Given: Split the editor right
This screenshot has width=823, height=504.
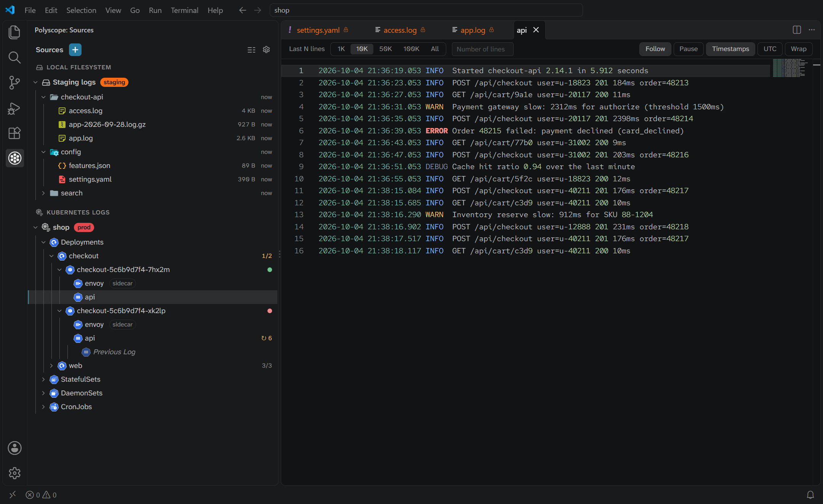Looking at the screenshot, I should pyautogui.click(x=797, y=30).
